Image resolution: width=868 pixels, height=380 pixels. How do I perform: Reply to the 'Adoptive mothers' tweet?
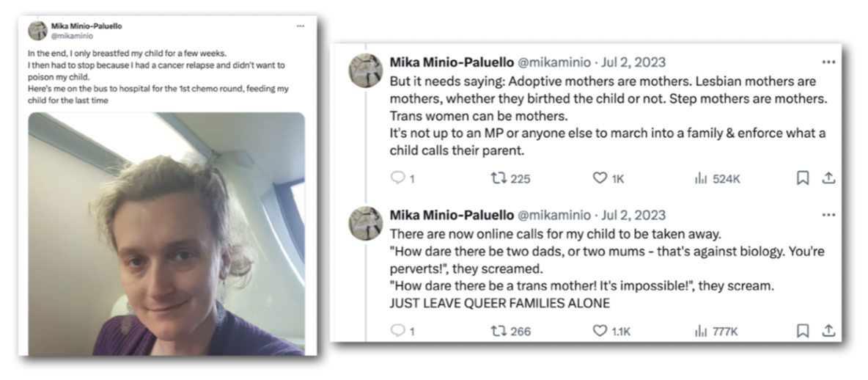coord(397,178)
